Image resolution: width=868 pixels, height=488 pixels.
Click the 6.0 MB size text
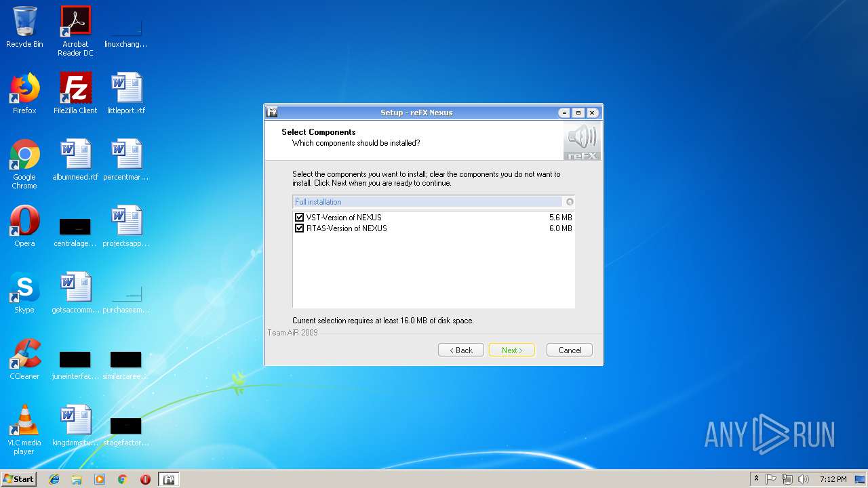(x=561, y=228)
